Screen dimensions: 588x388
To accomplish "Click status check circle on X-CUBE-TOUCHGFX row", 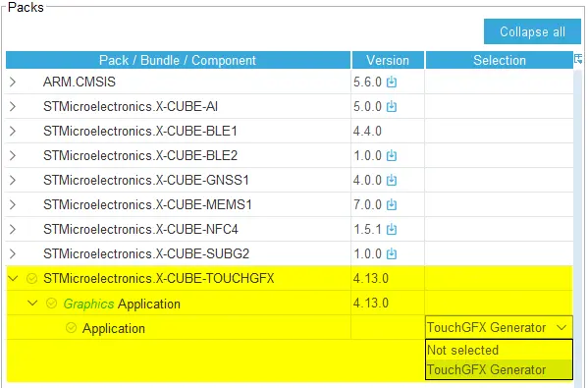I will (x=31, y=278).
